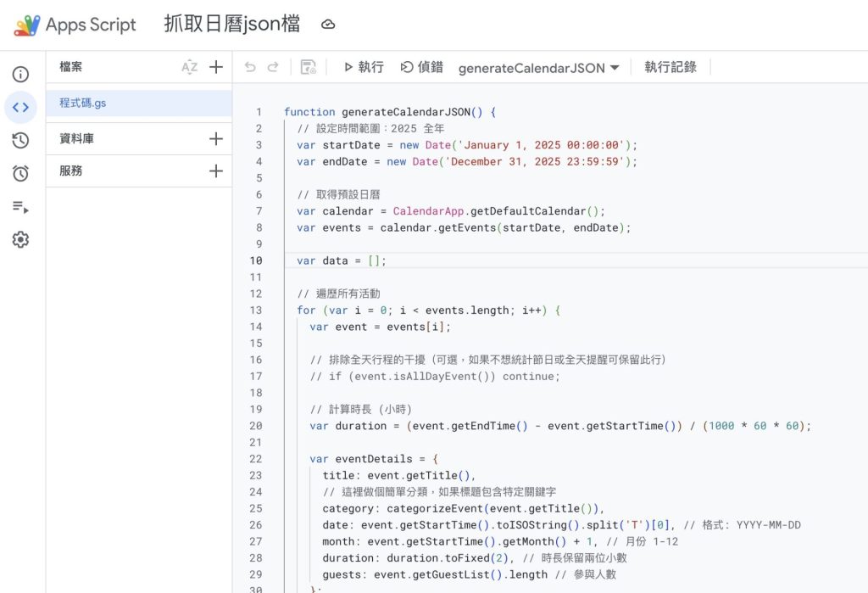Open the Overview info icon in sidebar
Screen dimensions: 868x593
[x=20, y=75]
